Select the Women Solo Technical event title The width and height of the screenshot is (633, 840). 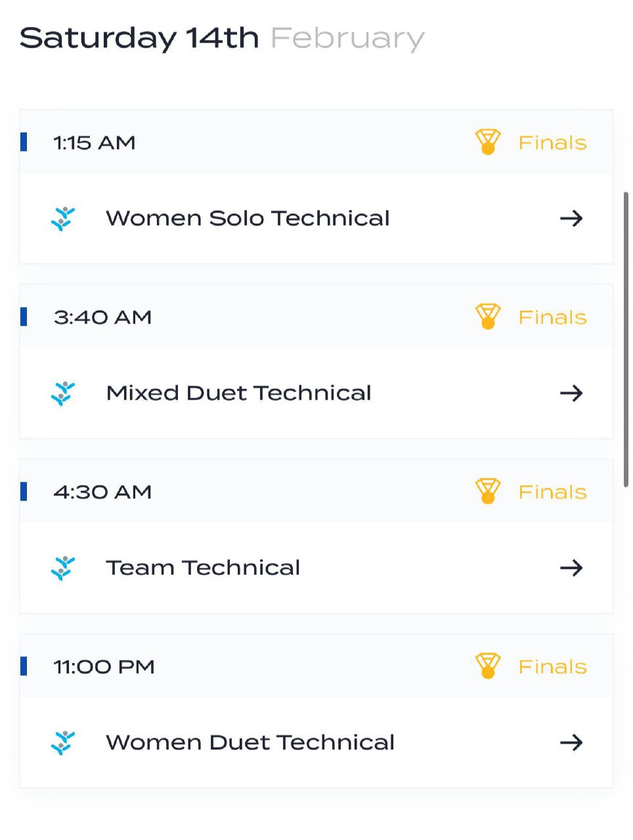(248, 219)
